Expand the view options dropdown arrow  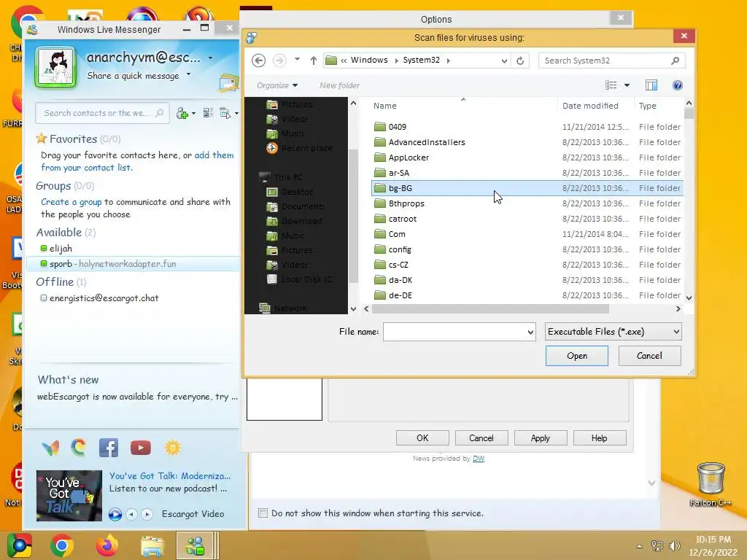pyautogui.click(x=627, y=85)
